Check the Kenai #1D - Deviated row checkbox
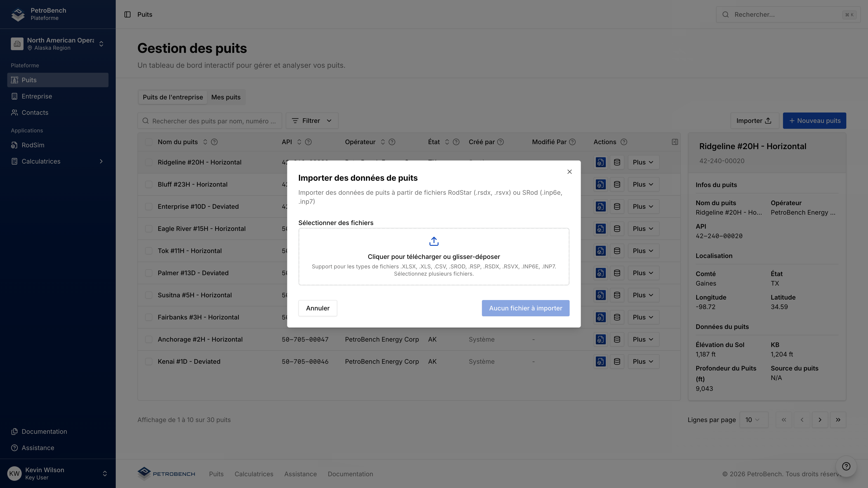The height and width of the screenshot is (488, 868). coord(149,361)
